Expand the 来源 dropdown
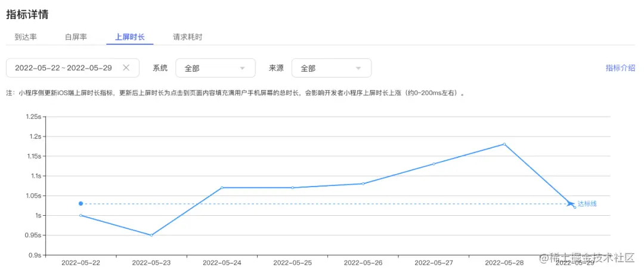The height and width of the screenshot is (273, 644). tap(332, 68)
